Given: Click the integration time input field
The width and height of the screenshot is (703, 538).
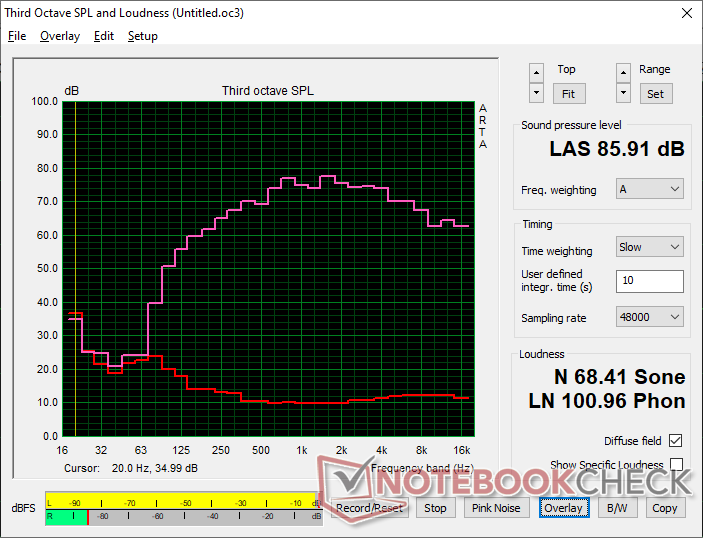Looking at the screenshot, I should pos(650,281).
